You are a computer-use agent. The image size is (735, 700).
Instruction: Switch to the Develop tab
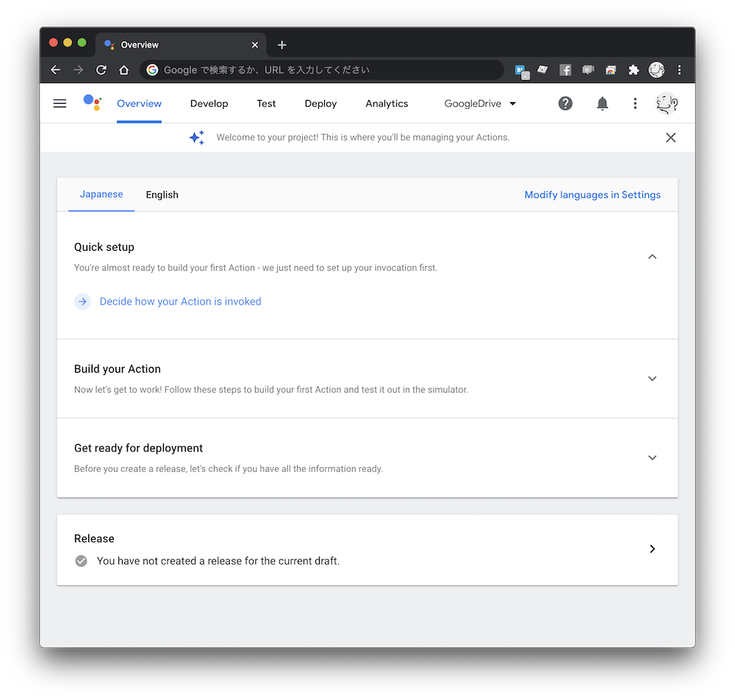pos(209,104)
